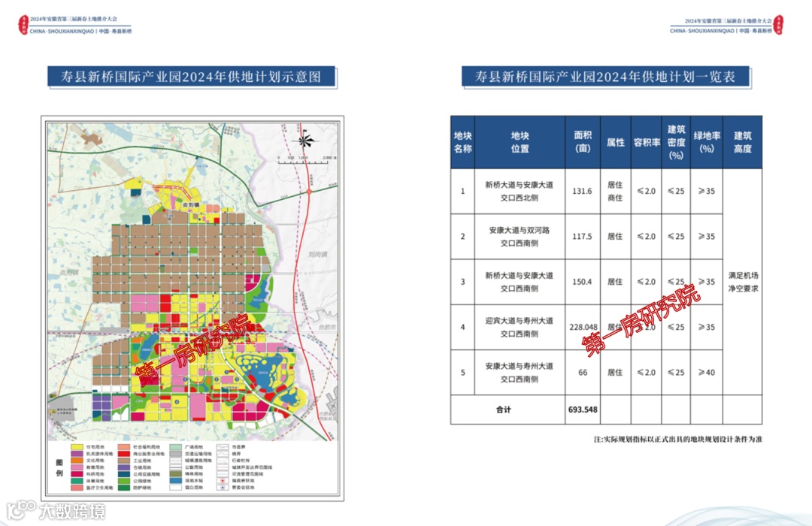Click the 刘岗镇 label on the map
812x526 pixels.
pos(318,254)
